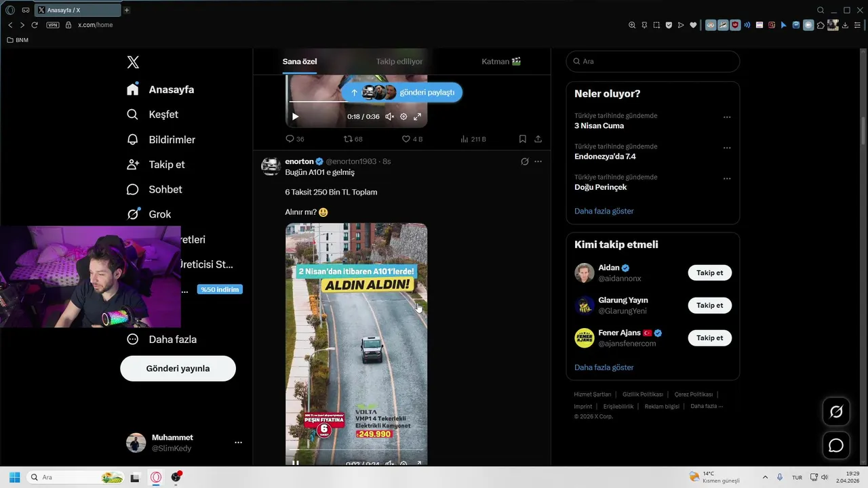The height and width of the screenshot is (488, 868).
Task: Switch to the Katman tab
Action: (501, 62)
